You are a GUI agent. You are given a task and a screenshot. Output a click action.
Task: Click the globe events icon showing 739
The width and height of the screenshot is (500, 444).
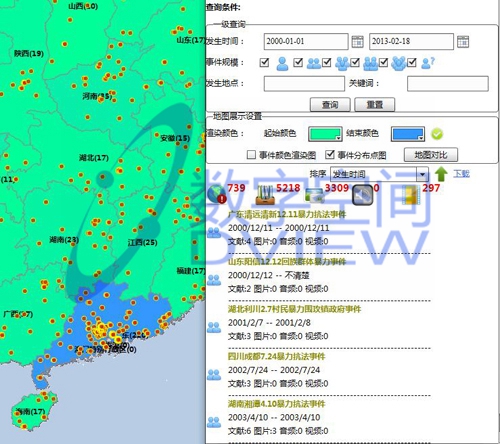point(217,194)
